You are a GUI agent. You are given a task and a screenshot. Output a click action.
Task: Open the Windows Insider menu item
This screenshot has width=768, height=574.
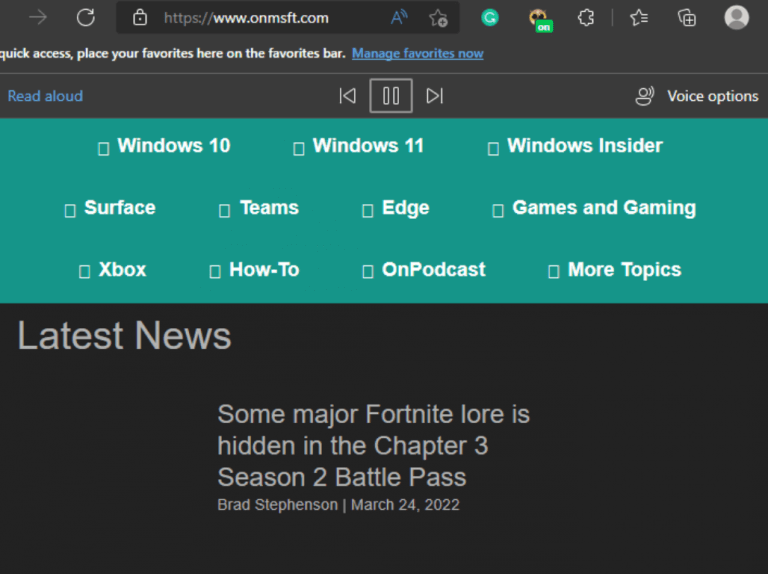[x=576, y=146]
